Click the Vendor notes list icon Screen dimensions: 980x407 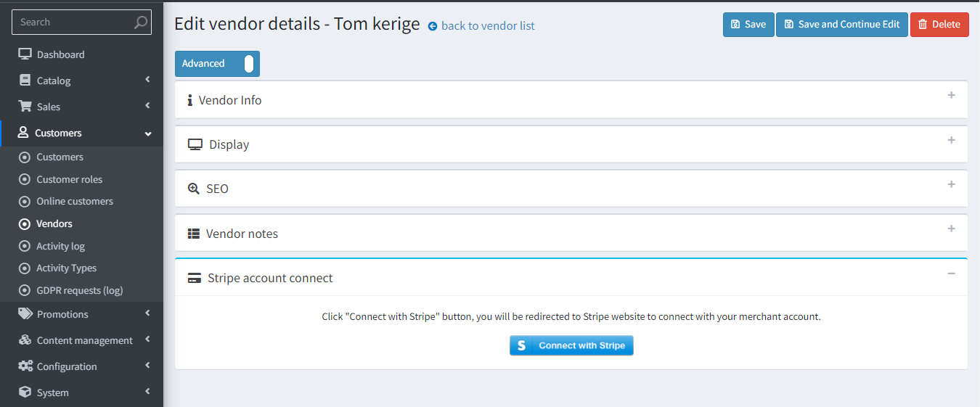click(194, 234)
